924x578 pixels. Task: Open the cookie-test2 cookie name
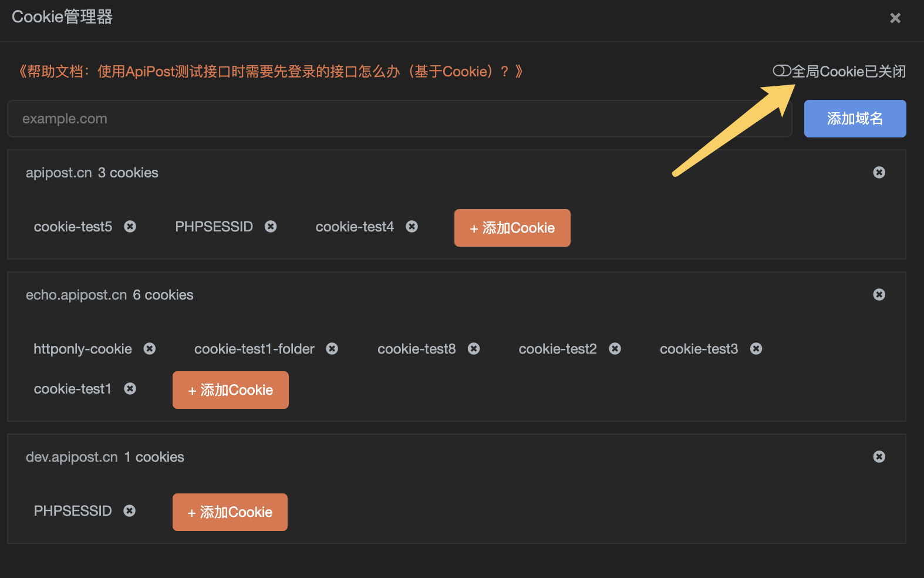[558, 349]
